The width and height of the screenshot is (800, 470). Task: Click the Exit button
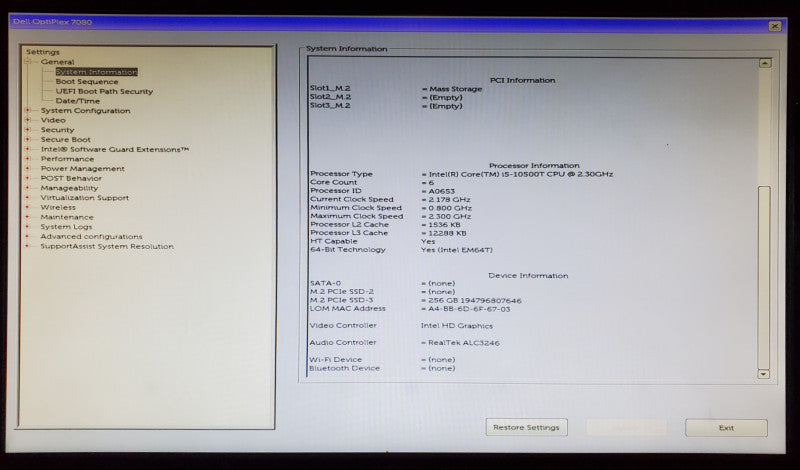726,428
